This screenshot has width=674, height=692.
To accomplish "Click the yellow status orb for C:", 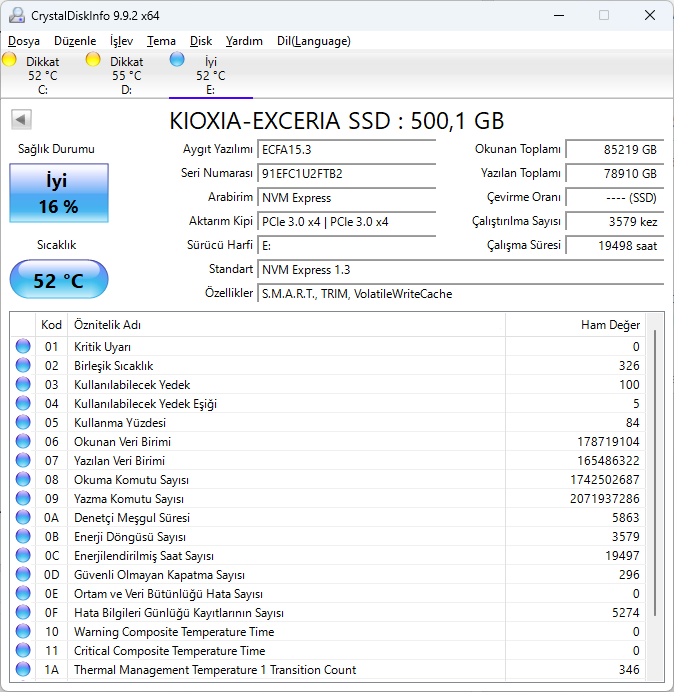I will pyautogui.click(x=9, y=59).
